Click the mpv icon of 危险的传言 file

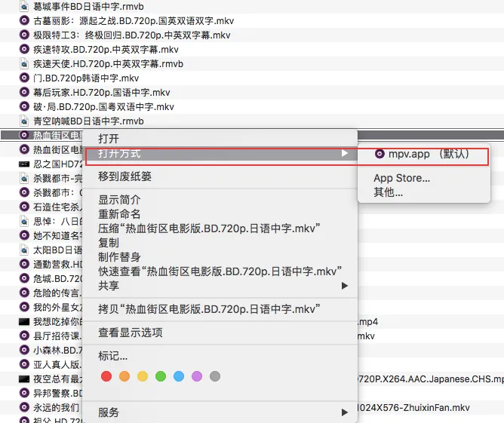[24, 293]
